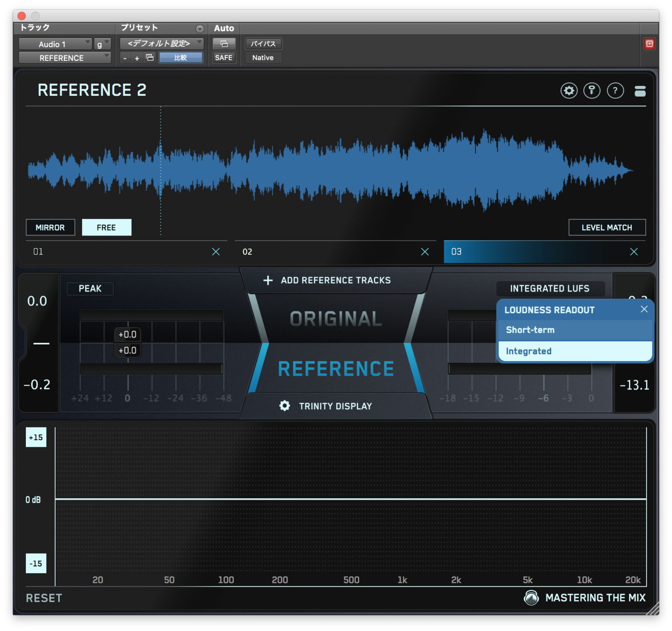672x631 pixels.
Task: Toggle the バイパス bypass button
Action: (263, 43)
